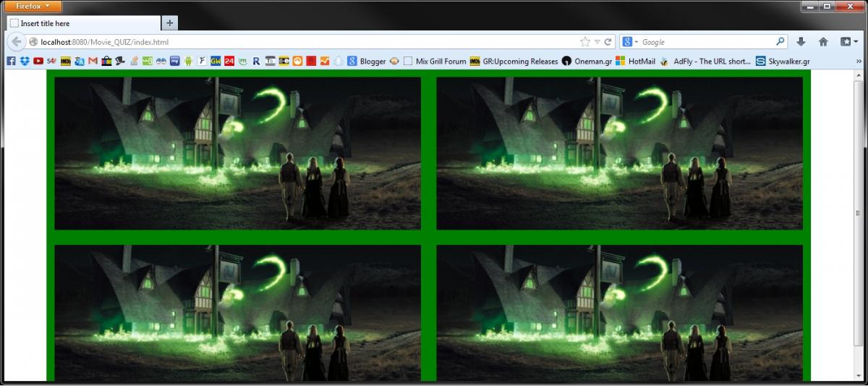
Task: Open the first IMDb bookmark icon
Action: (66, 62)
